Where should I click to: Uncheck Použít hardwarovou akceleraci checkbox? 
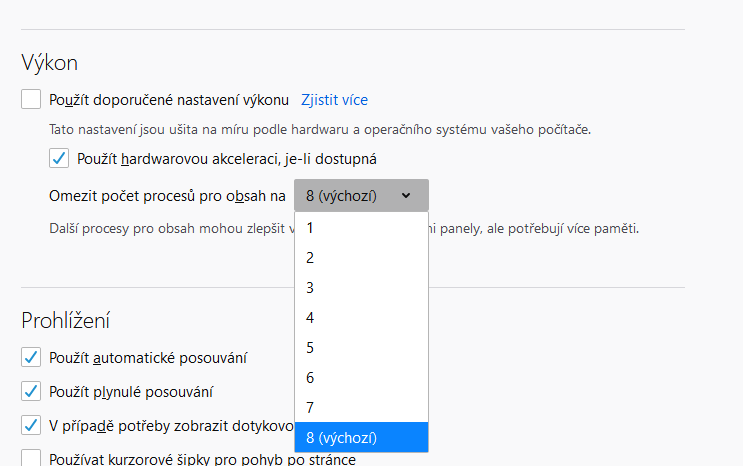click(x=59, y=158)
